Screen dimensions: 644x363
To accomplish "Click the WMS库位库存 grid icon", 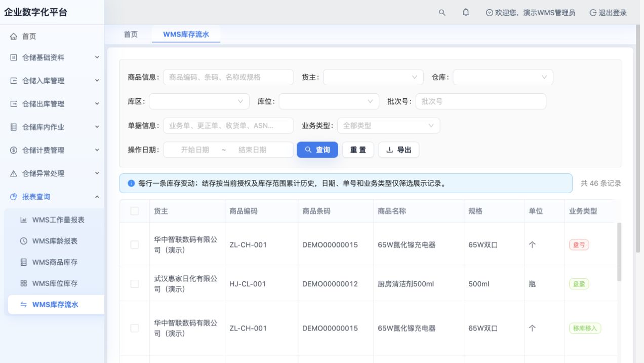I will (23, 283).
